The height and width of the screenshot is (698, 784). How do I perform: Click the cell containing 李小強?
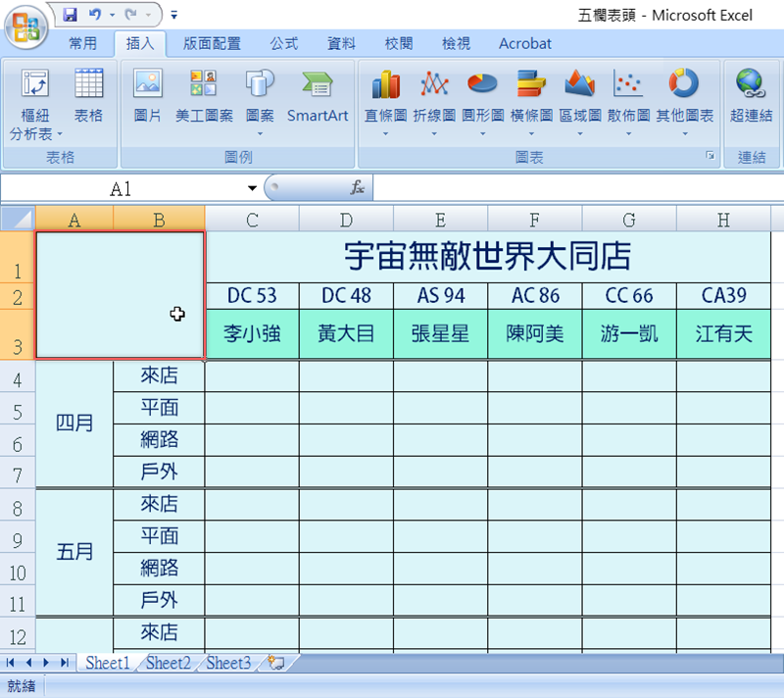[252, 334]
